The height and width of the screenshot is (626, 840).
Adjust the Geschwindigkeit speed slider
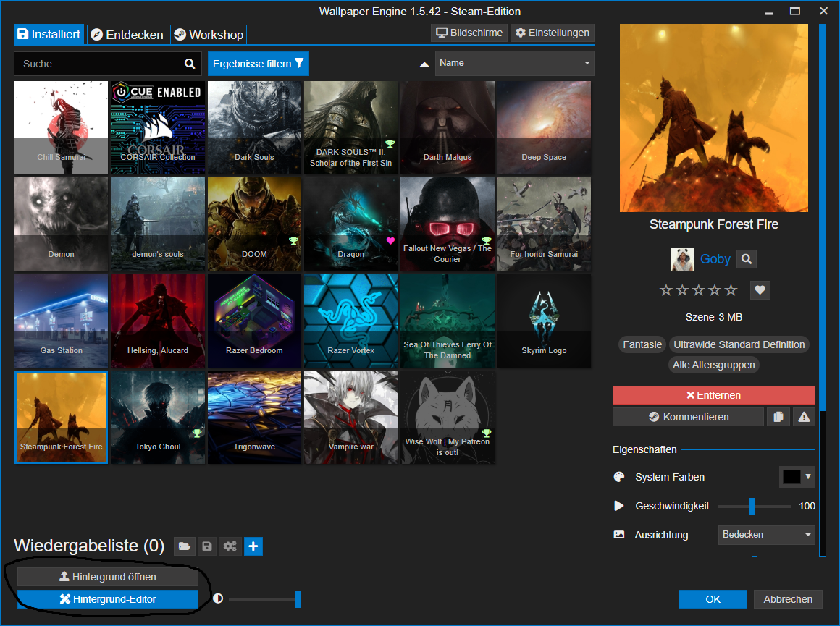(x=754, y=506)
